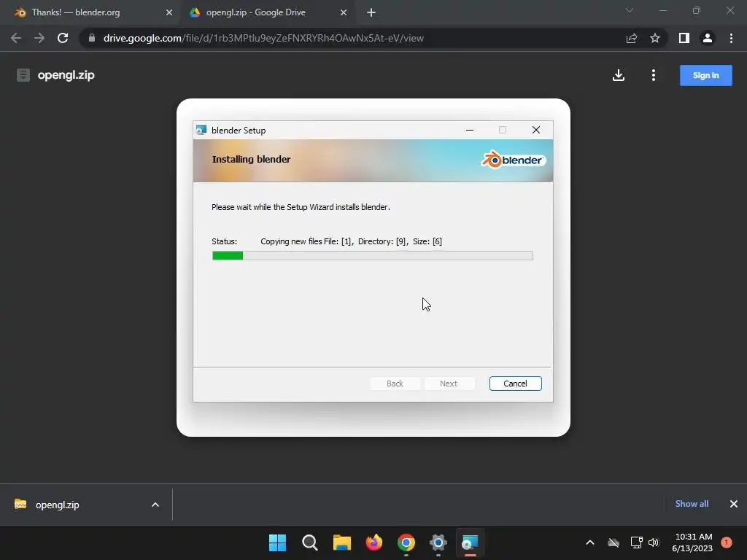
Task: Open the Chrome profile icon
Action: click(x=708, y=38)
